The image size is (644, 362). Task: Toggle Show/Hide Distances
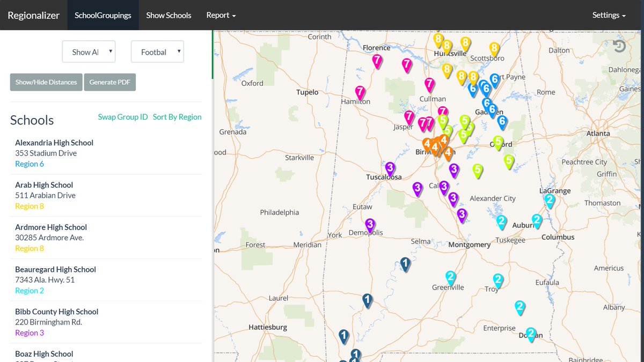[46, 82]
